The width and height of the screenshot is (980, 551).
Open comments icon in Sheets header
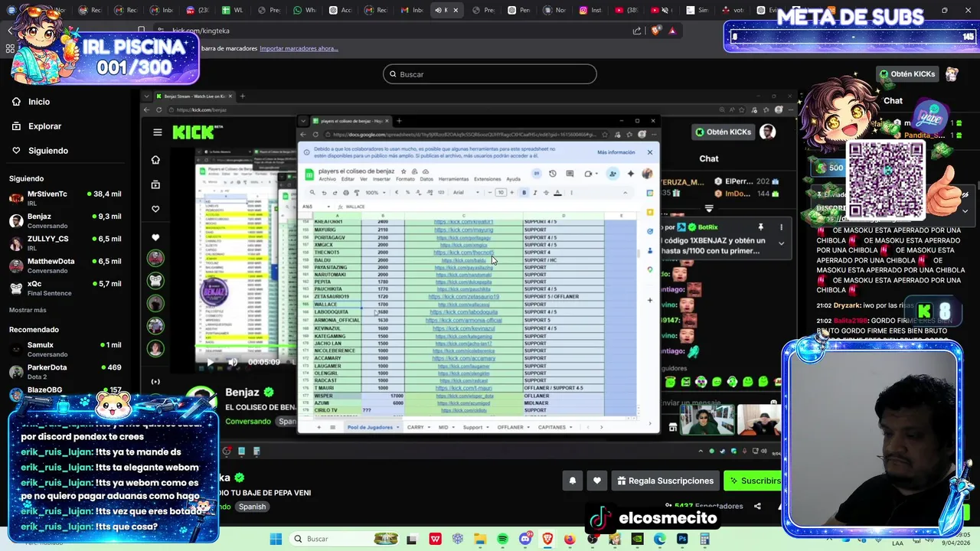click(570, 174)
